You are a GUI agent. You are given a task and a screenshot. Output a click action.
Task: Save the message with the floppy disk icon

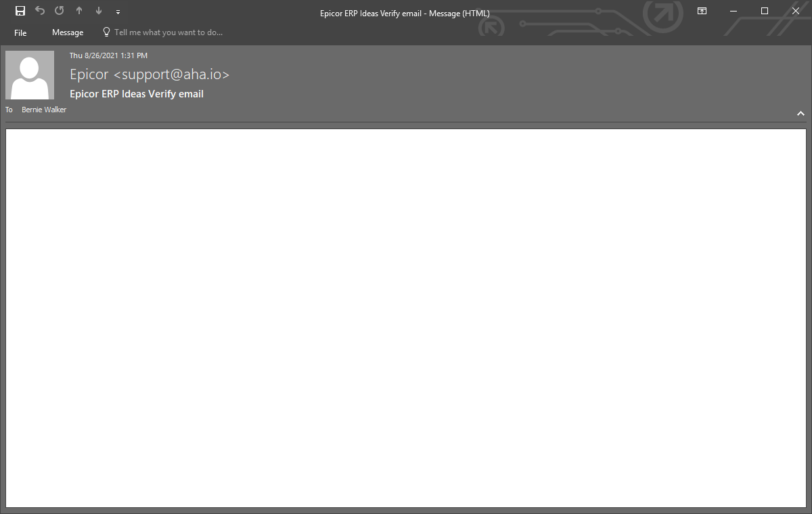coord(20,11)
